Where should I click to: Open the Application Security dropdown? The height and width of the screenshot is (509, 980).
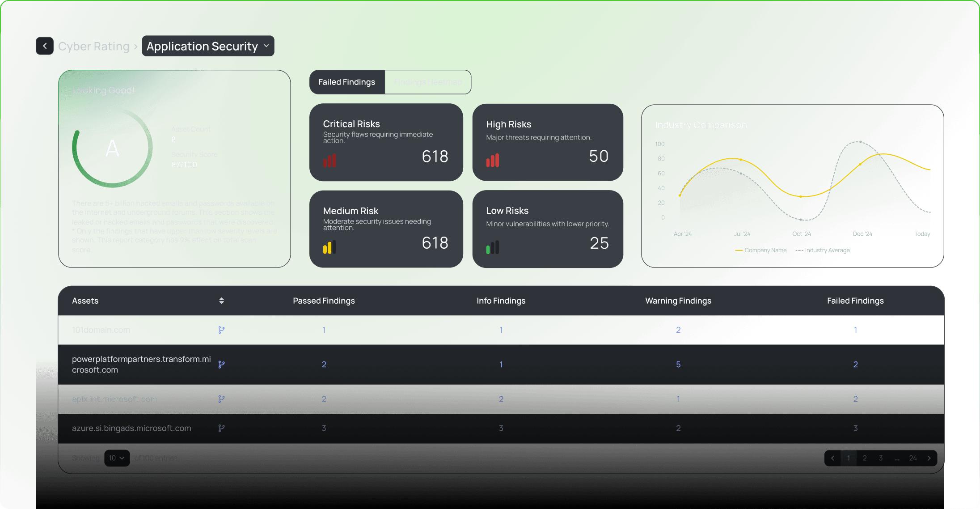coord(208,46)
